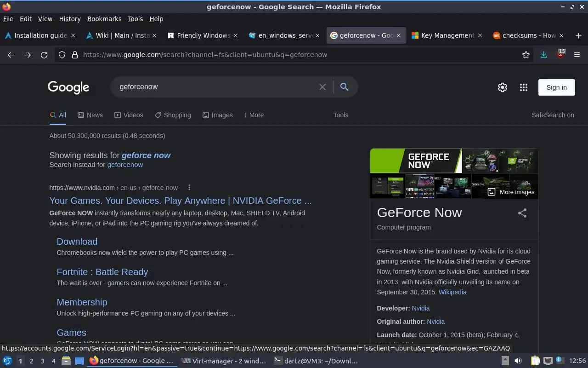Open options for nvidia.com result
Screen dimensions: 588x368
[189, 187]
